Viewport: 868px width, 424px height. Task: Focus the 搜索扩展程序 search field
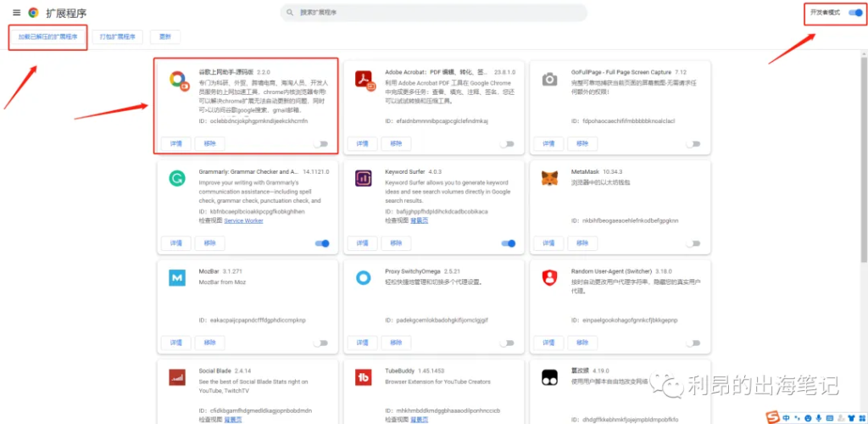pyautogui.click(x=433, y=12)
